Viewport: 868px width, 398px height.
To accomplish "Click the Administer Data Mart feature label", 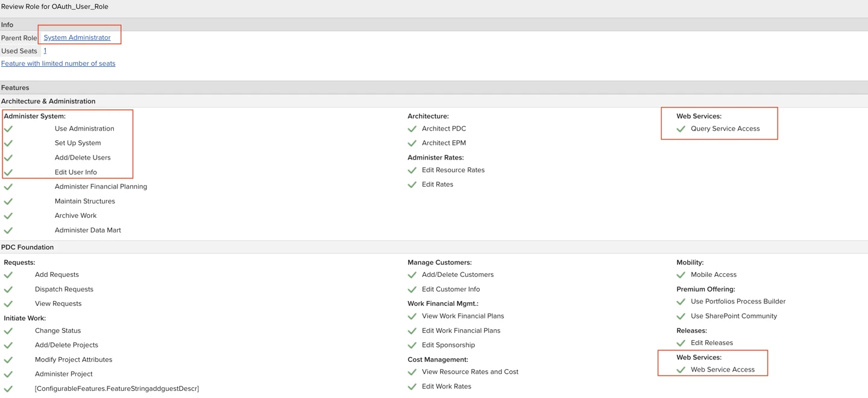I will click(x=87, y=230).
